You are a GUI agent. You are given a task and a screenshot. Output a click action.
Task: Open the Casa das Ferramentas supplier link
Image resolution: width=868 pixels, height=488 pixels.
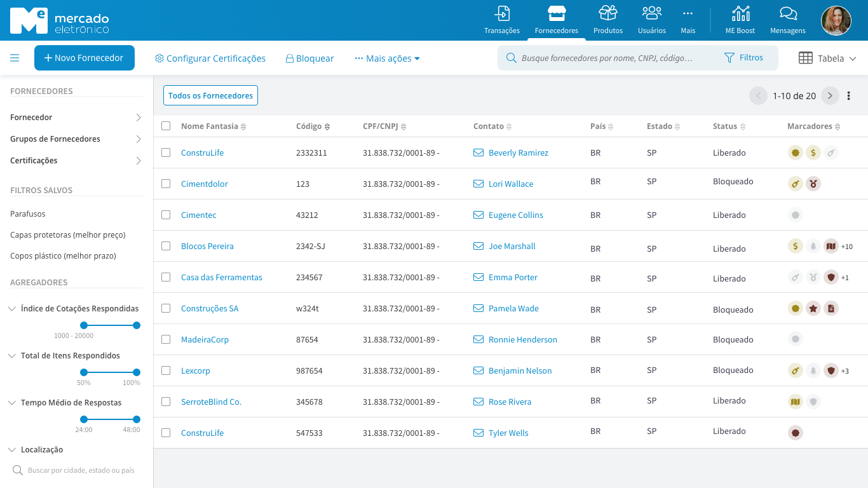click(x=221, y=278)
